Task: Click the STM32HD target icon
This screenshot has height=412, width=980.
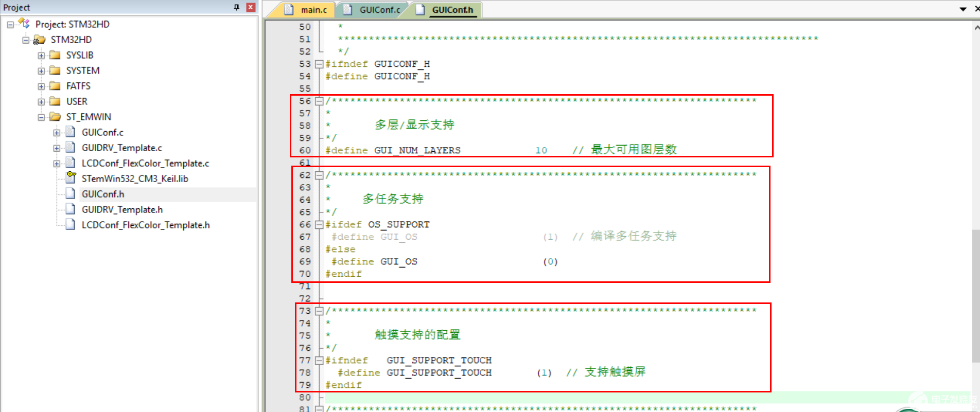Action: click(x=39, y=40)
